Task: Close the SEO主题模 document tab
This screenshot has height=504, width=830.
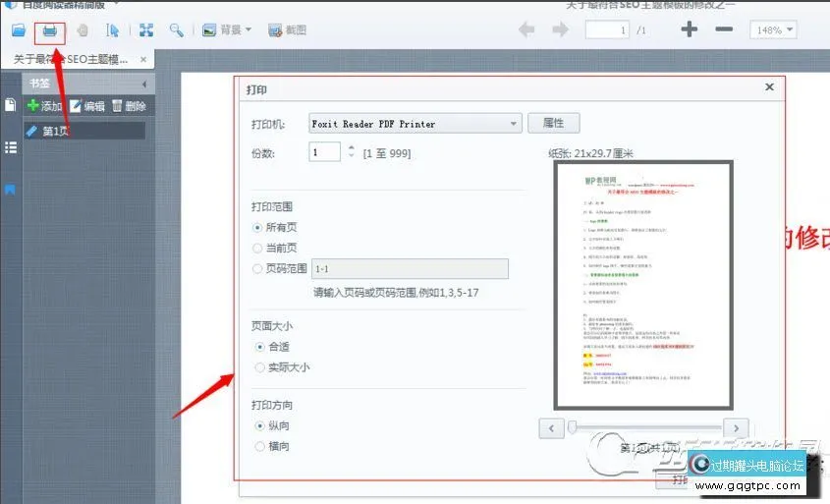Action: tap(143, 59)
